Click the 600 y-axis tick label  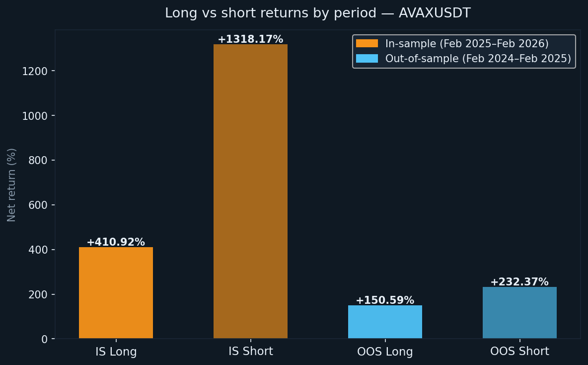tap(38, 205)
